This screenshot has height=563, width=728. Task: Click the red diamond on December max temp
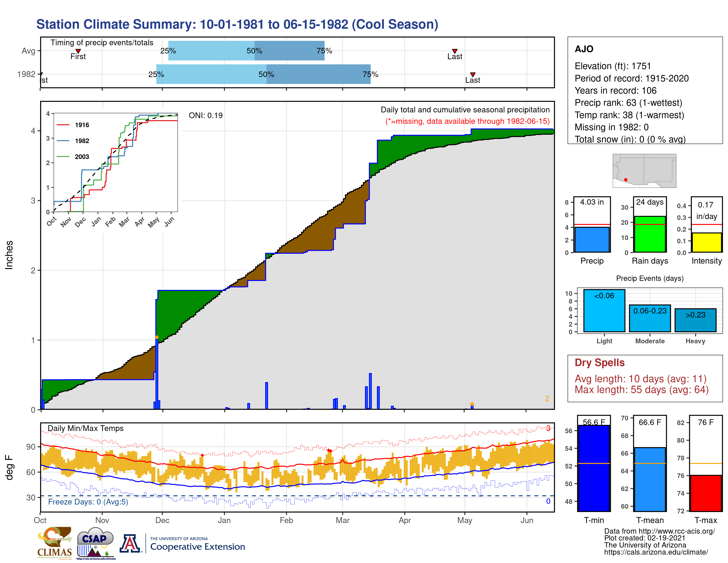(202, 455)
